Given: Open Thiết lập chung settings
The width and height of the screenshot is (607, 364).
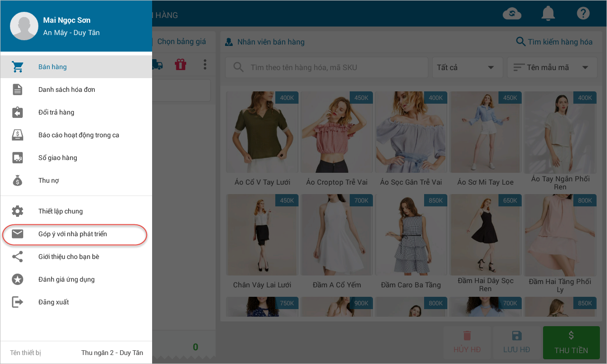Looking at the screenshot, I should tap(76, 211).
